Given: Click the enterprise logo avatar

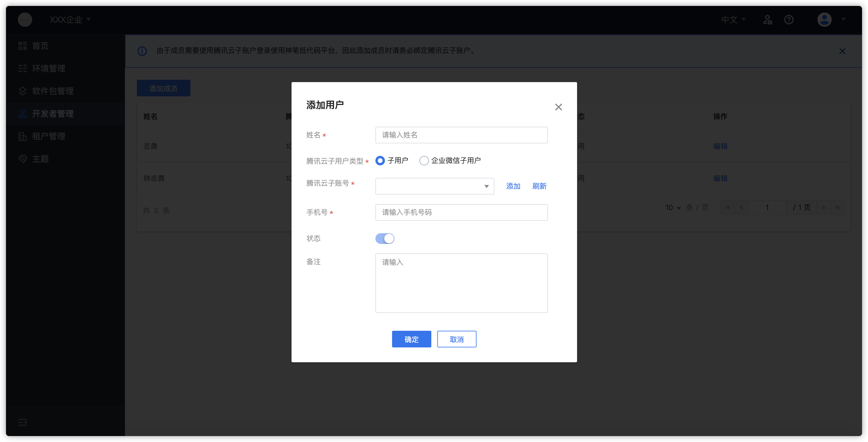Looking at the screenshot, I should [x=25, y=20].
